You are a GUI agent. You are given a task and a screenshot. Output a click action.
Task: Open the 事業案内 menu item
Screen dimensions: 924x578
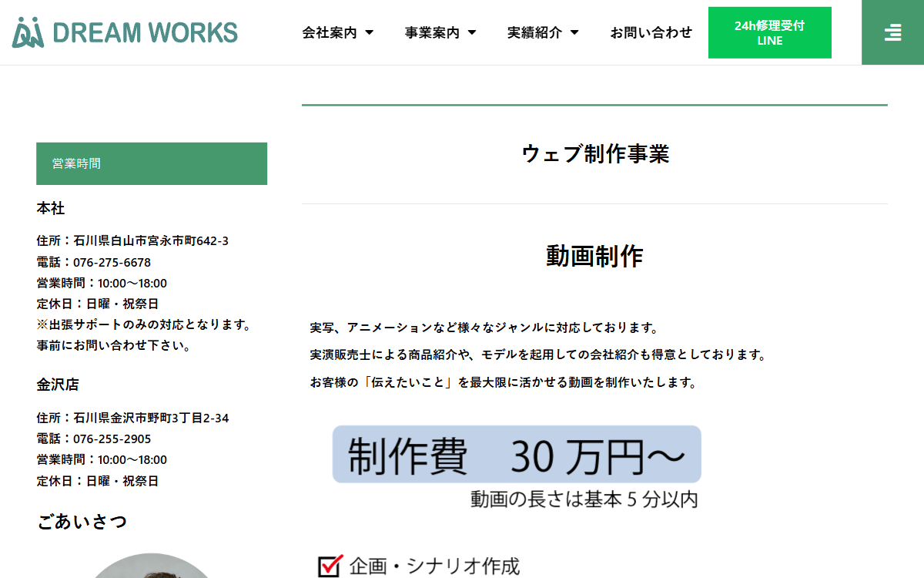[x=432, y=32]
